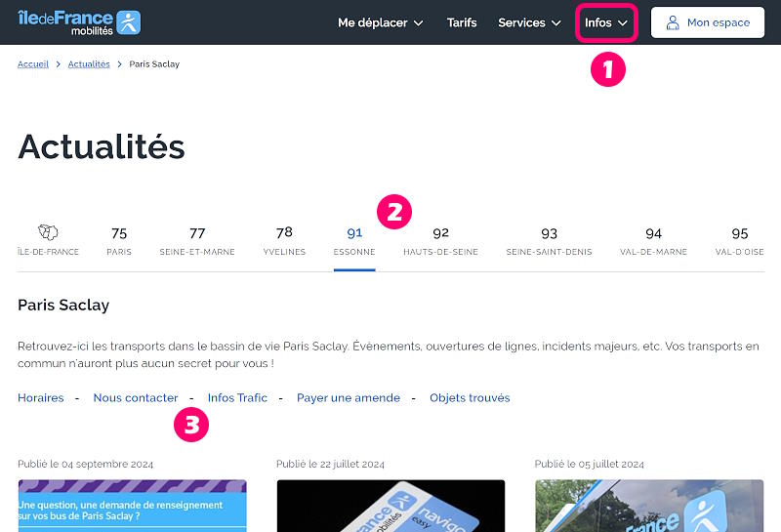Image resolution: width=781 pixels, height=532 pixels.
Task: Click the Actualités page heading
Action: click(102, 147)
